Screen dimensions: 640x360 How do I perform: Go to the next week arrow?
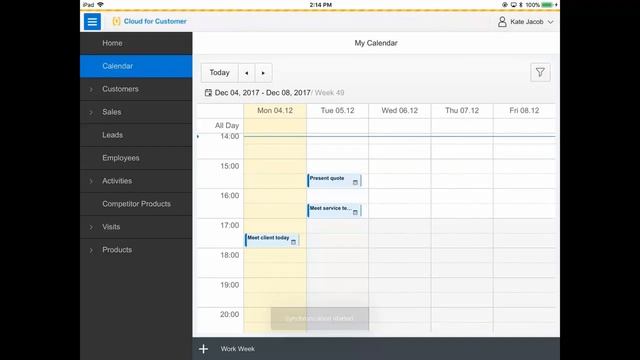(263, 73)
